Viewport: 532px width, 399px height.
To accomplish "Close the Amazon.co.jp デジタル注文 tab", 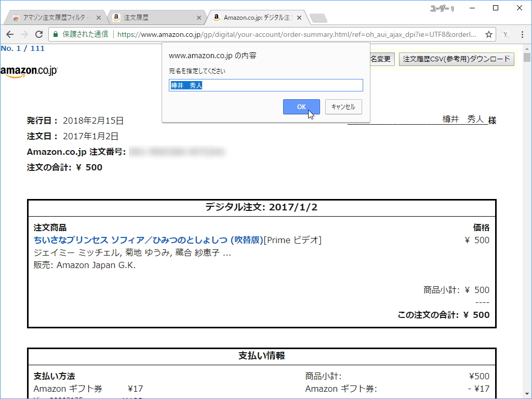I will coord(299,17).
